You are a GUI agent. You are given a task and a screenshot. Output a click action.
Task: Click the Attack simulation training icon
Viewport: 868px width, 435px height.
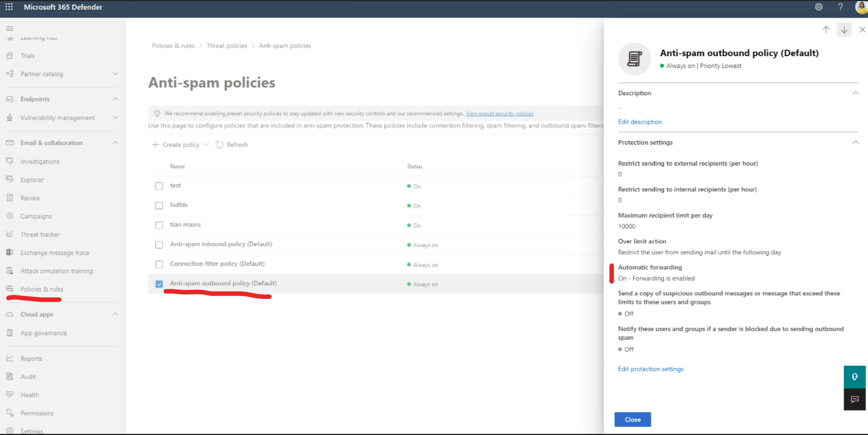pyautogui.click(x=10, y=271)
